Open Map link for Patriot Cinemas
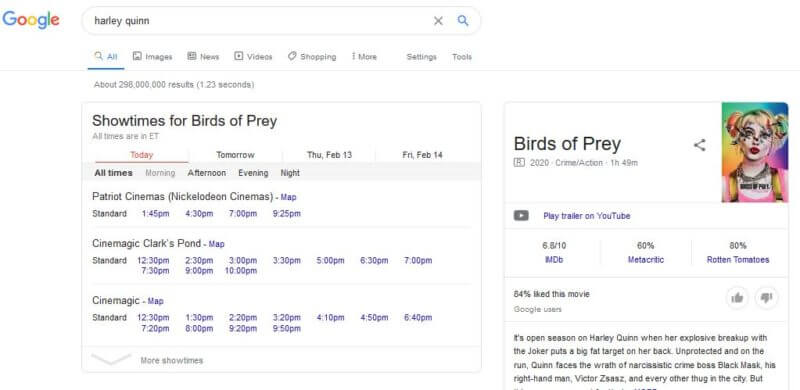Image resolution: width=800 pixels, height=390 pixels. pyautogui.click(x=288, y=197)
